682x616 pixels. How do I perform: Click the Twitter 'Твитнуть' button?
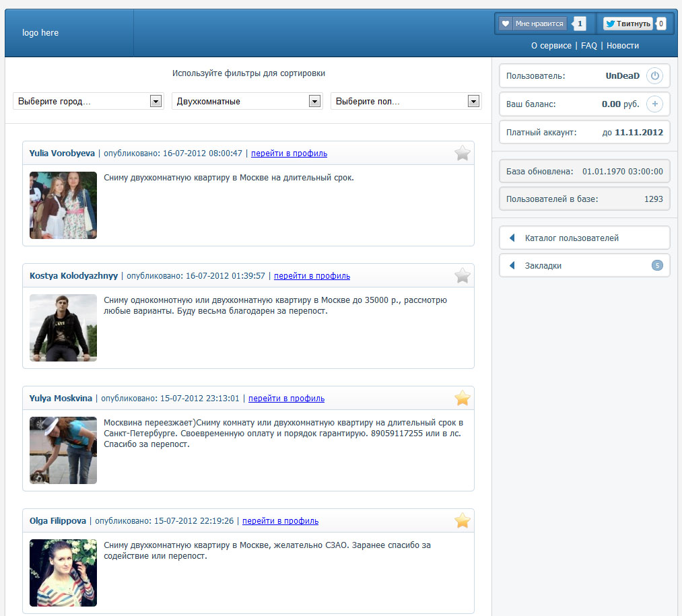coord(627,24)
